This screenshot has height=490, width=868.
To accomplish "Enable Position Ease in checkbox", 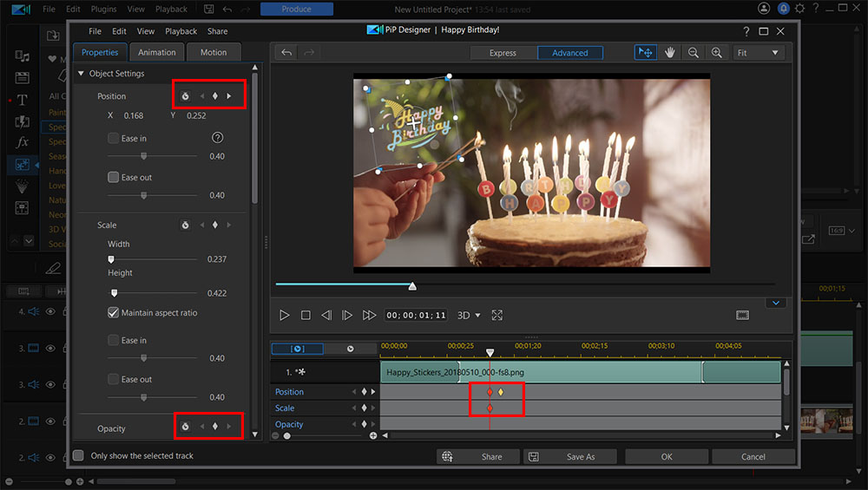I will (114, 138).
